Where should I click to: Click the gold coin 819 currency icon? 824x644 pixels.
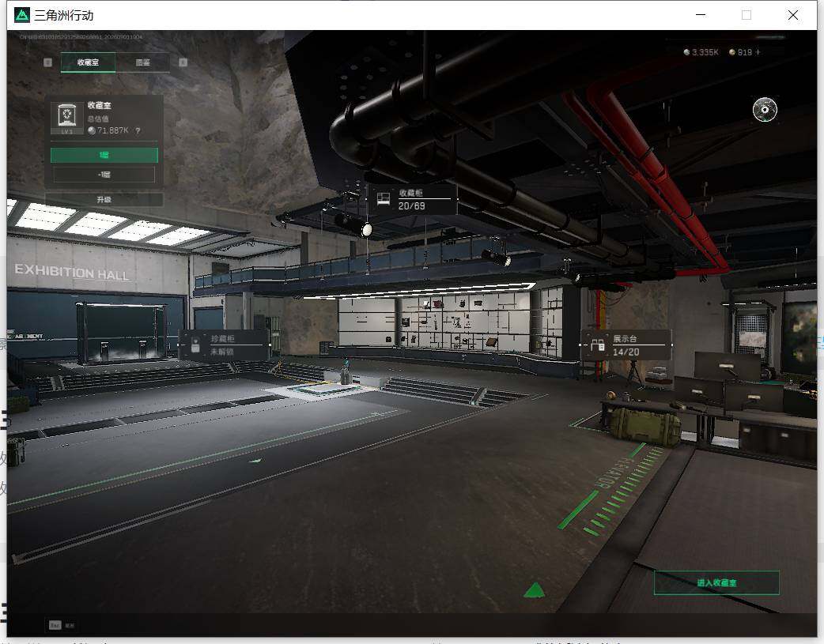tap(732, 52)
